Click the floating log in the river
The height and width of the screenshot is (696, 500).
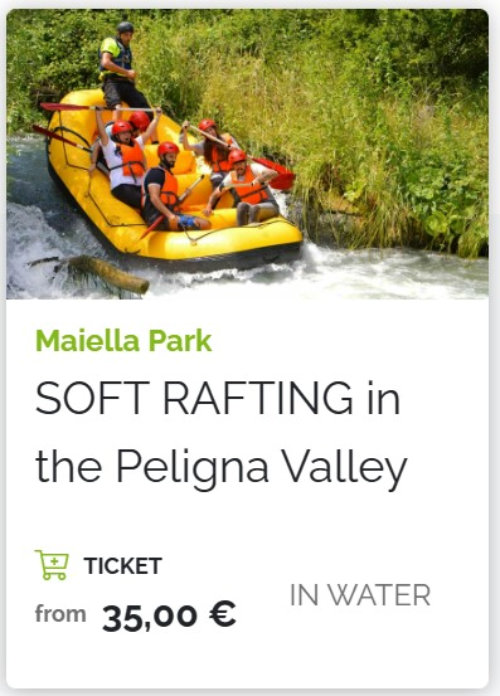click(x=107, y=273)
